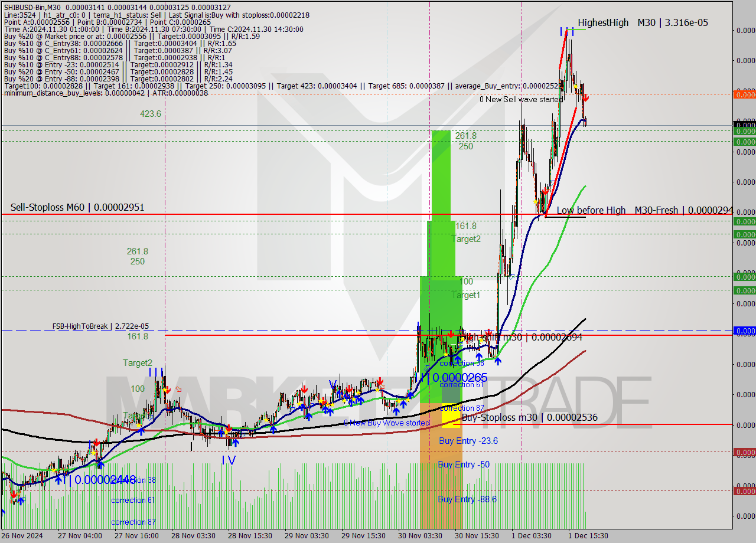Select the 'HighestHigh M30 | 3.316e-05' label
The width and height of the screenshot is (756, 543).
coord(643,22)
